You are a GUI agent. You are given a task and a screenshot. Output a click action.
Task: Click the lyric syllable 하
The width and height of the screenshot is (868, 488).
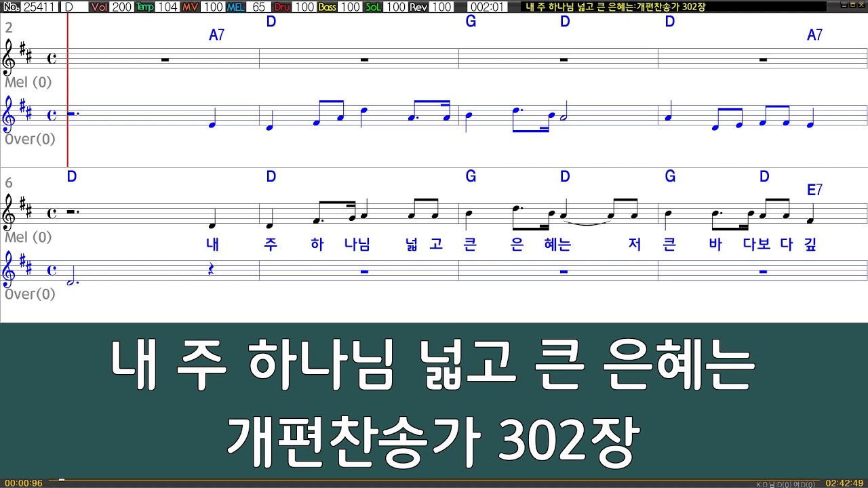[x=317, y=245]
